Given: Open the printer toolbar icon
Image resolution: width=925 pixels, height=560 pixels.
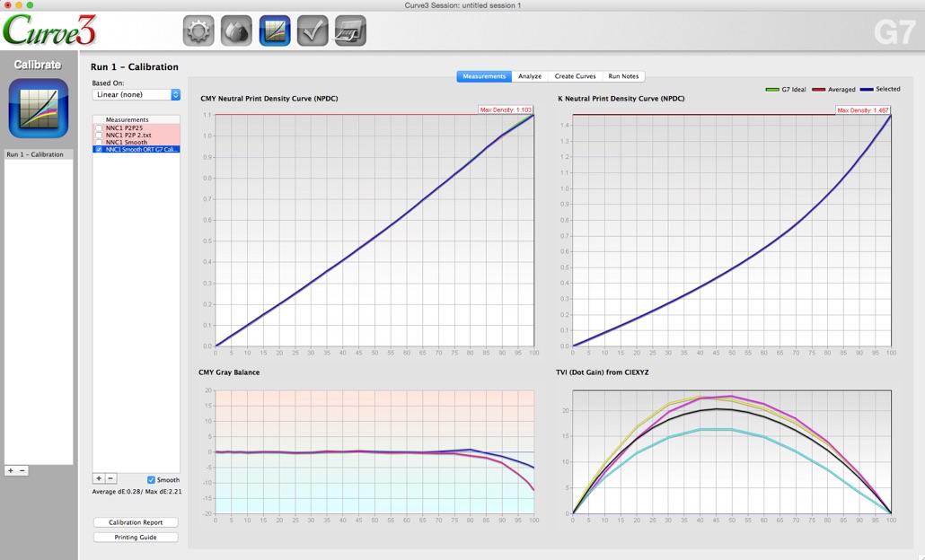Looking at the screenshot, I should click(349, 30).
